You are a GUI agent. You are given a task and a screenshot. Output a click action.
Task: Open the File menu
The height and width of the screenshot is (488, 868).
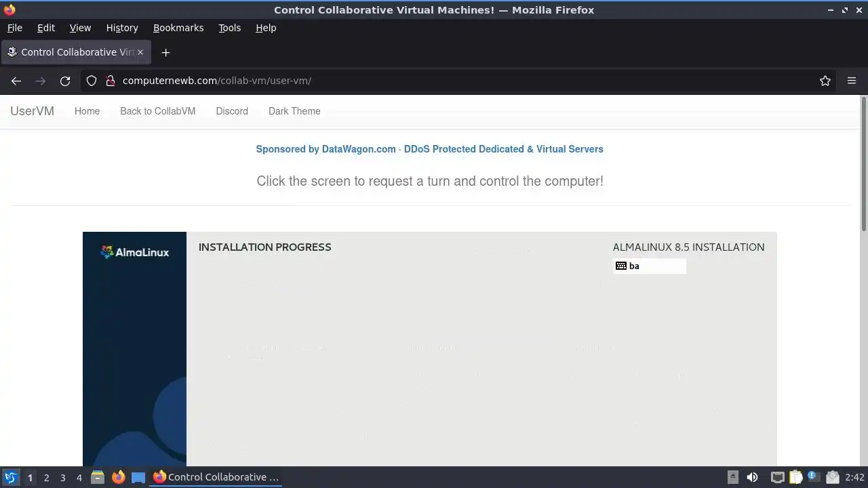pos(14,28)
